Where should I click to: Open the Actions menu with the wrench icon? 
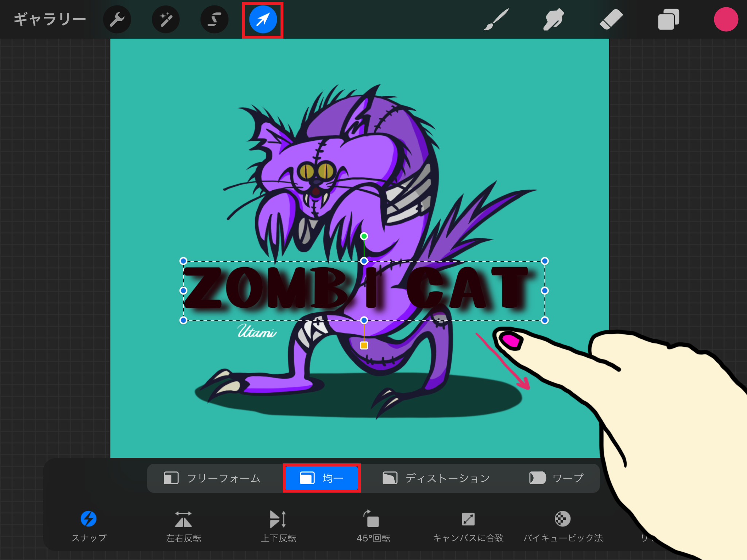117,19
